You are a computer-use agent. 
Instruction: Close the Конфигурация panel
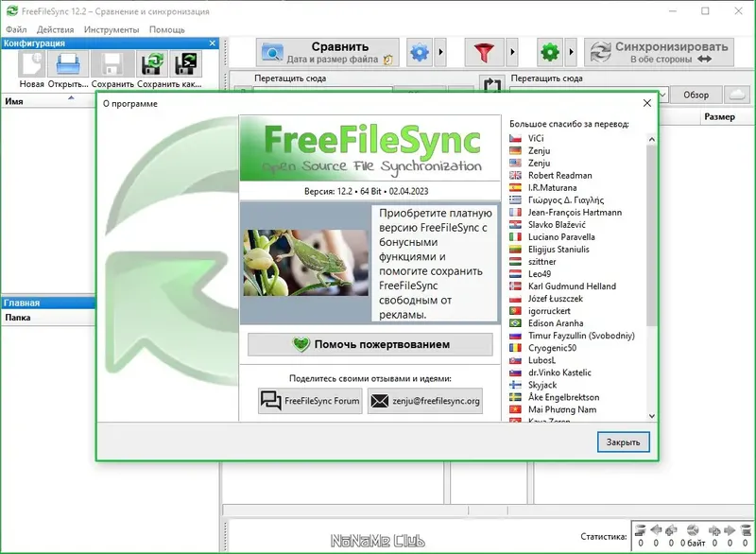click(x=212, y=43)
